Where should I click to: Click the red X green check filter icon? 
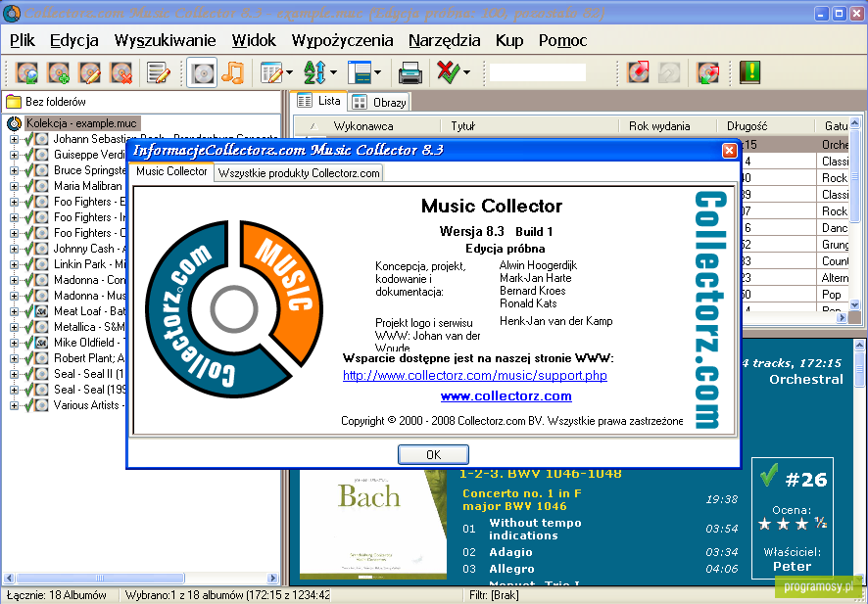coord(448,72)
